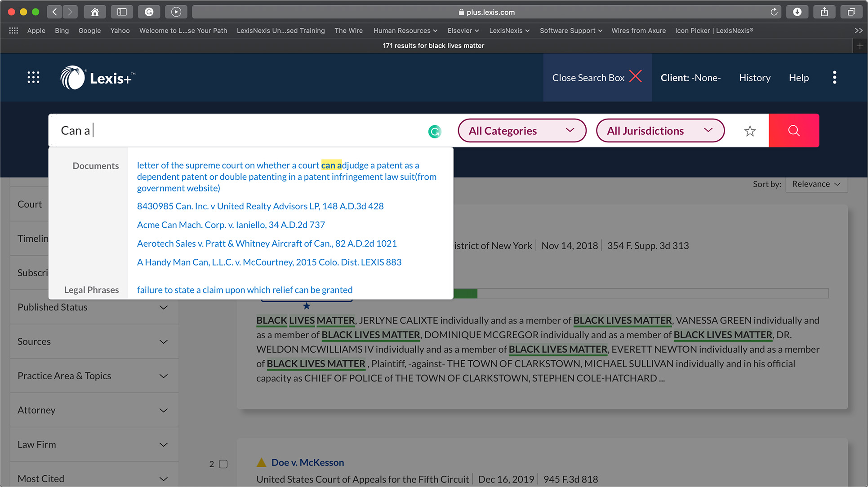Select suggestion A Handy Man Can v. McCourtney
This screenshot has height=487, width=868.
tap(269, 262)
